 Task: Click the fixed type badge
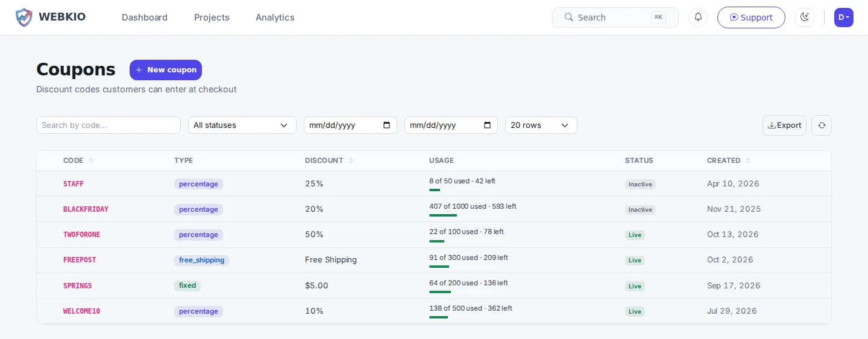click(187, 286)
